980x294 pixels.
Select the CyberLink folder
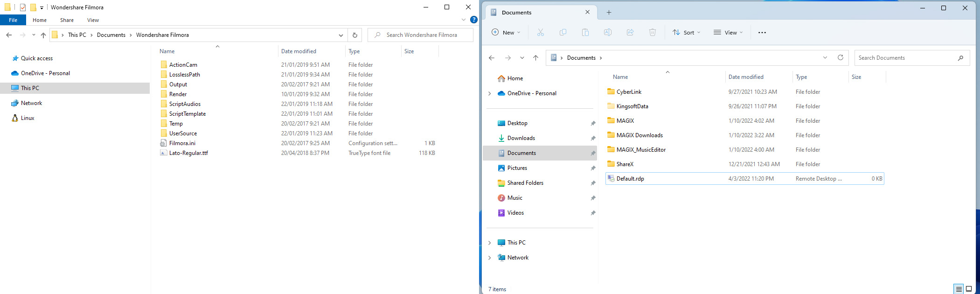point(629,92)
